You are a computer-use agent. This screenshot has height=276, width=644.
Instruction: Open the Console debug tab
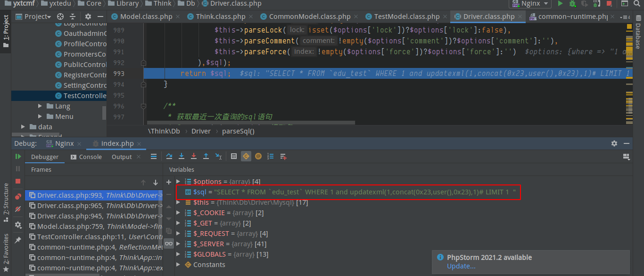click(x=86, y=157)
